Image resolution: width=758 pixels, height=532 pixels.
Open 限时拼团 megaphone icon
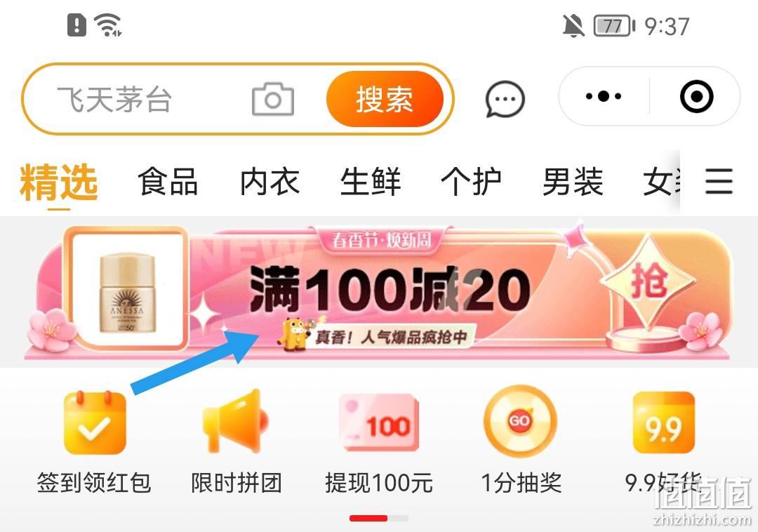click(235, 421)
